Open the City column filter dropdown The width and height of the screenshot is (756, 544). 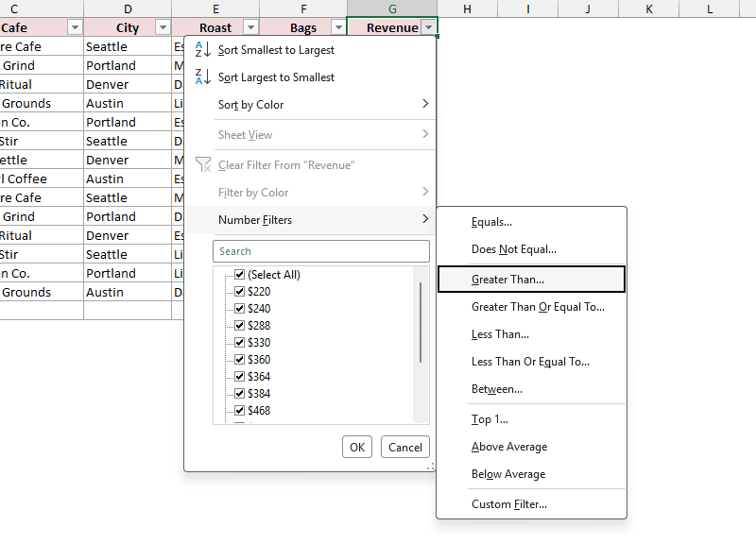click(x=163, y=27)
